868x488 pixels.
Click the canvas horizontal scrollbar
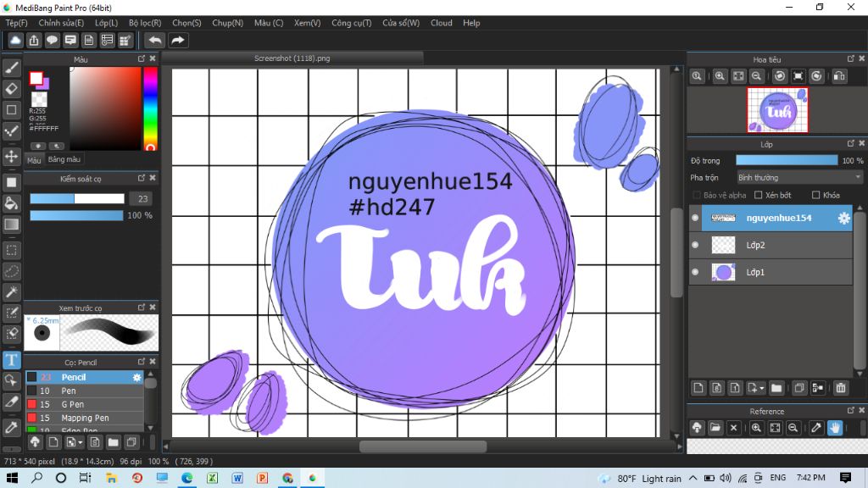click(423, 446)
